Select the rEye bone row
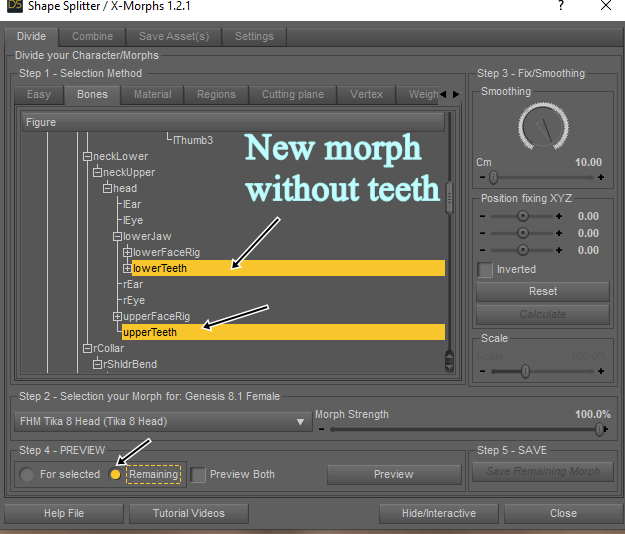Screen dimensions: 625x534 coord(134,300)
